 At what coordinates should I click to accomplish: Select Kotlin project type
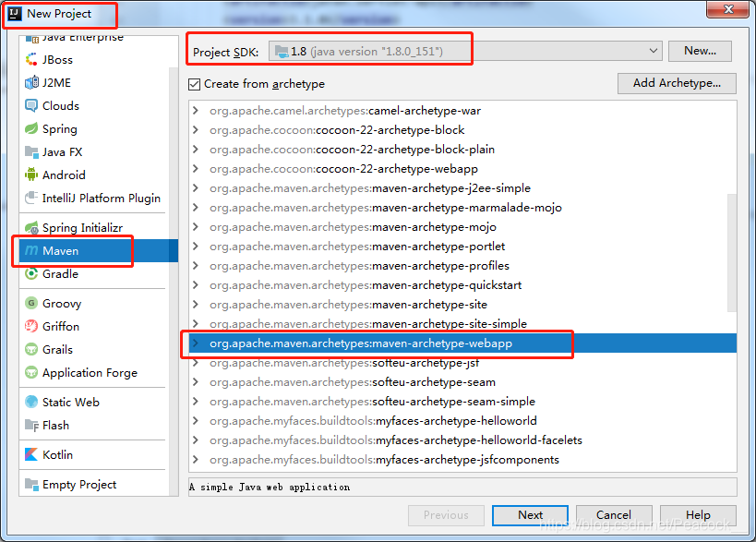(94, 454)
